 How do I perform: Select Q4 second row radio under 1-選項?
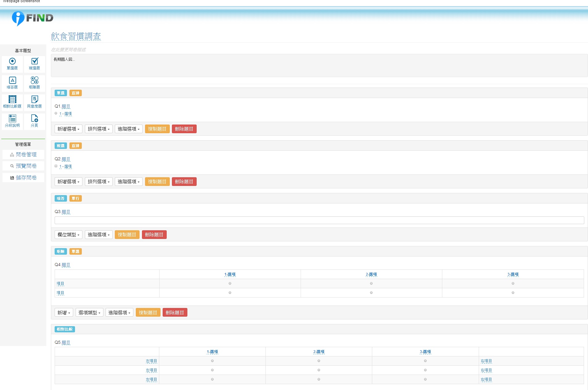coord(230,293)
